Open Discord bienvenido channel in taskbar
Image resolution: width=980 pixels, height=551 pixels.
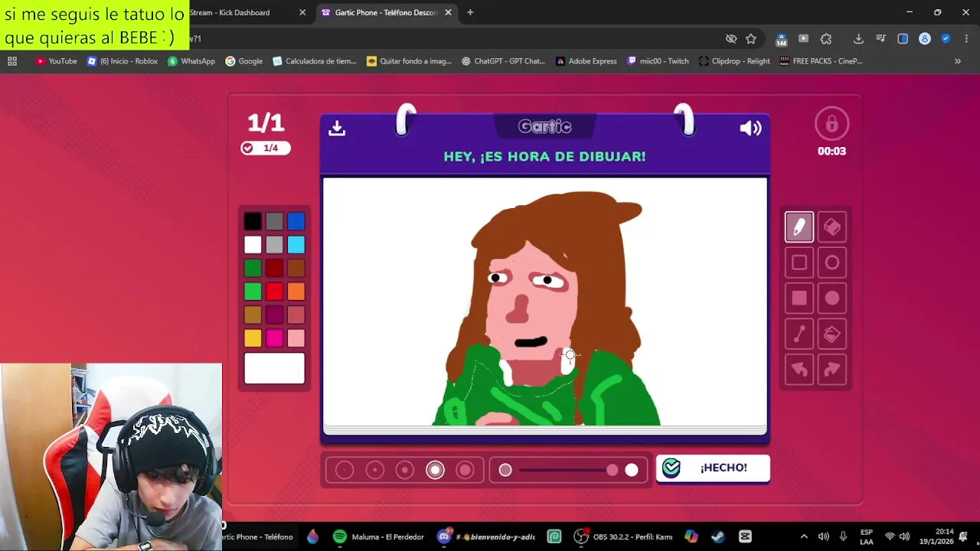pyautogui.click(x=486, y=536)
